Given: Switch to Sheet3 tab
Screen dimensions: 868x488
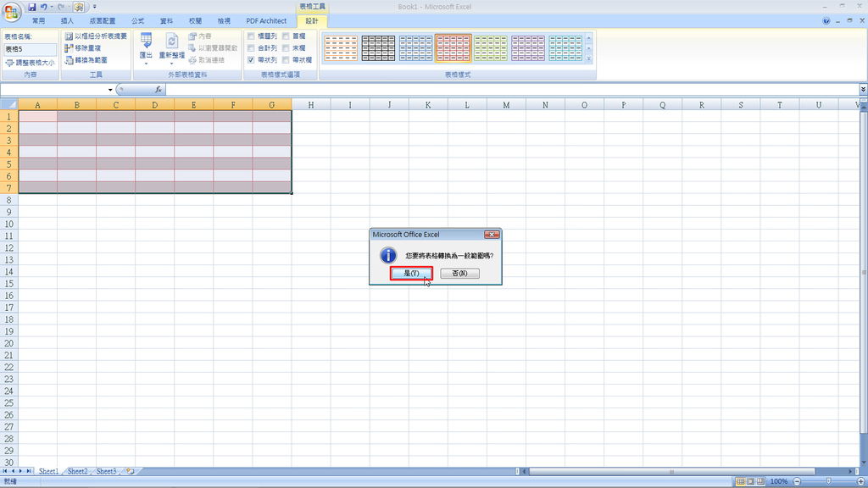Looking at the screenshot, I should click(106, 471).
